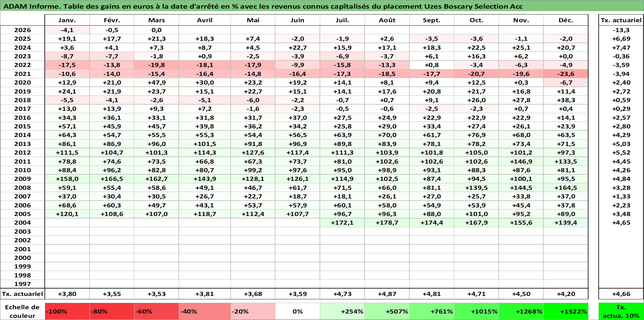Viewport: 644px width, 320px height.
Task: Click the Mars column header
Action: [157, 20]
